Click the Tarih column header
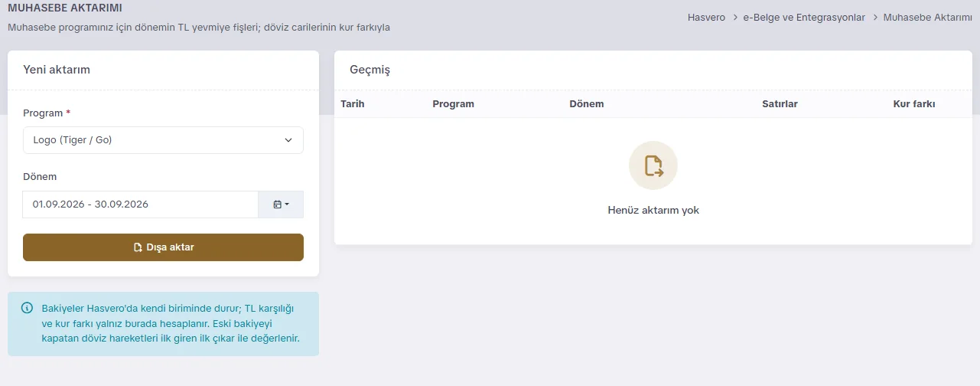The height and width of the screenshot is (386, 980). click(353, 103)
